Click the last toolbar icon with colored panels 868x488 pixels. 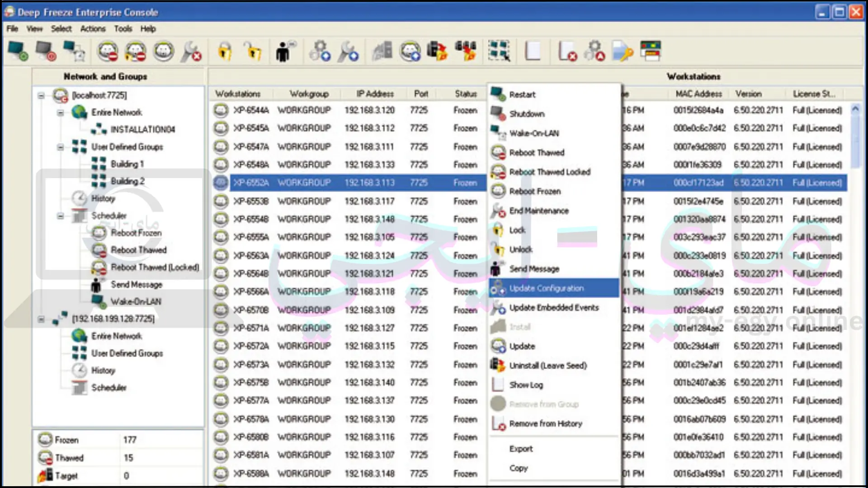click(651, 51)
